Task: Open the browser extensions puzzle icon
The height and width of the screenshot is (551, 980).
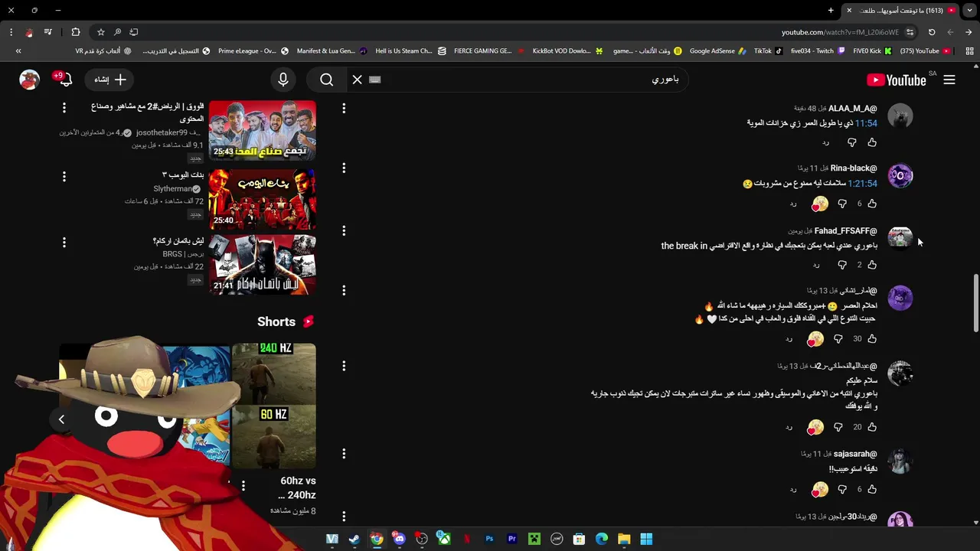Action: coord(75,32)
